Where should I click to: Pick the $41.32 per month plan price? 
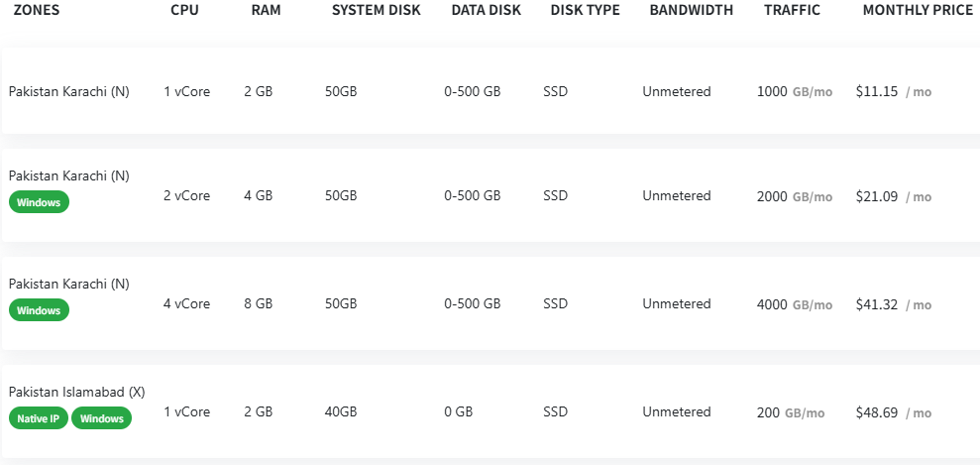[877, 304]
